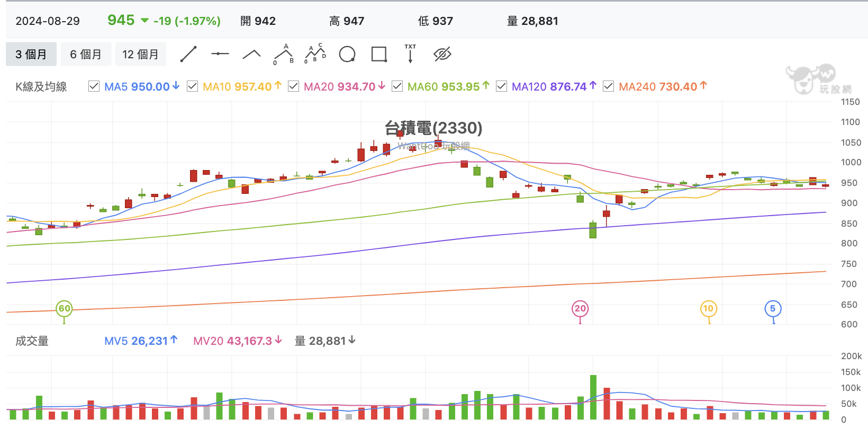This screenshot has width=868, height=428.
Task: Toggle drawings visibility with the eye icon
Action: pos(442,54)
